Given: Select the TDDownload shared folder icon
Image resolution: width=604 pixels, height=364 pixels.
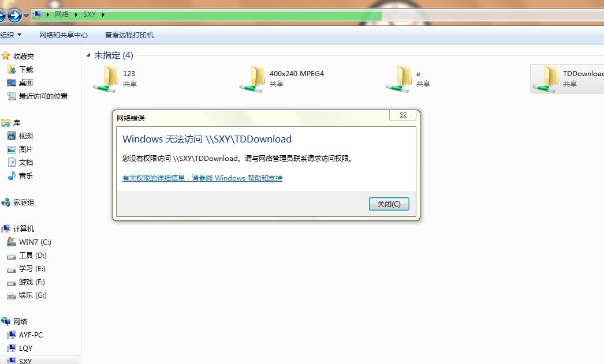Looking at the screenshot, I should [x=546, y=79].
